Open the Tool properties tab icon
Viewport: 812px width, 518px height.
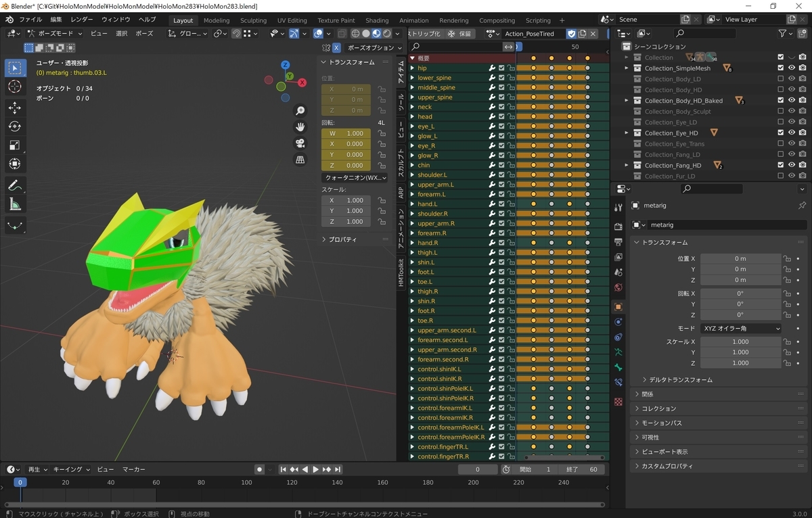click(x=618, y=207)
